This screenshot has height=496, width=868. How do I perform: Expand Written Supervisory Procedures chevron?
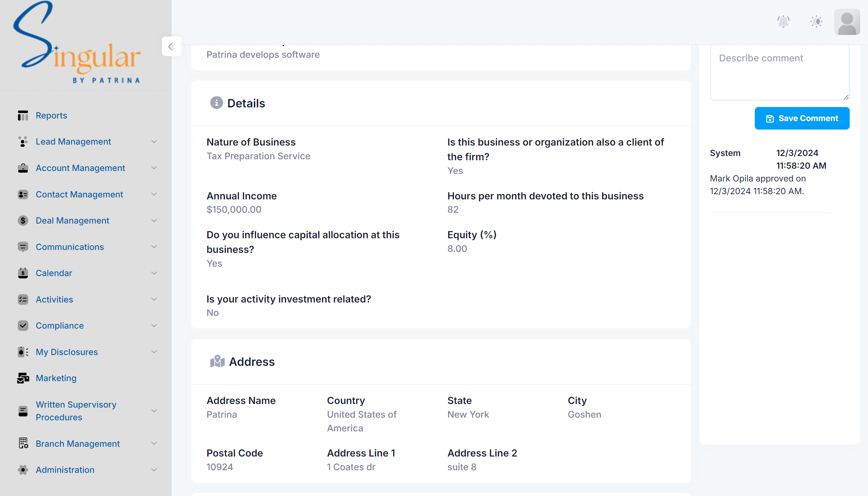pos(154,411)
